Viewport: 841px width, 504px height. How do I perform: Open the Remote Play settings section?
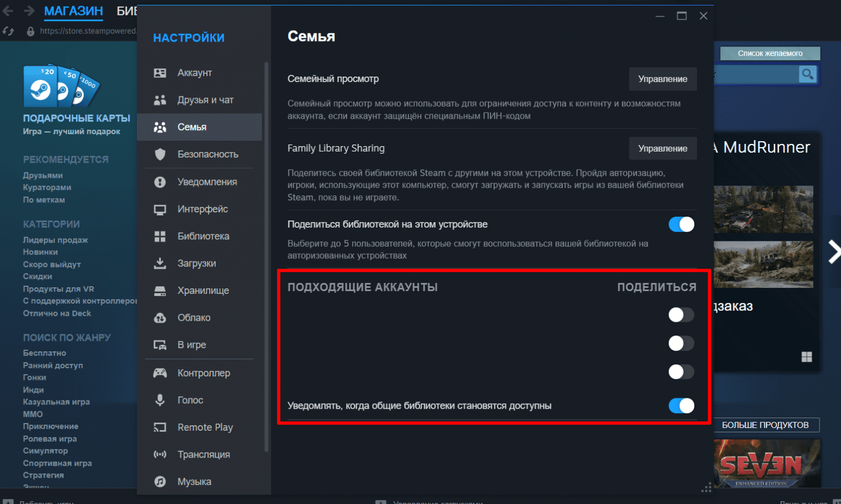(205, 427)
